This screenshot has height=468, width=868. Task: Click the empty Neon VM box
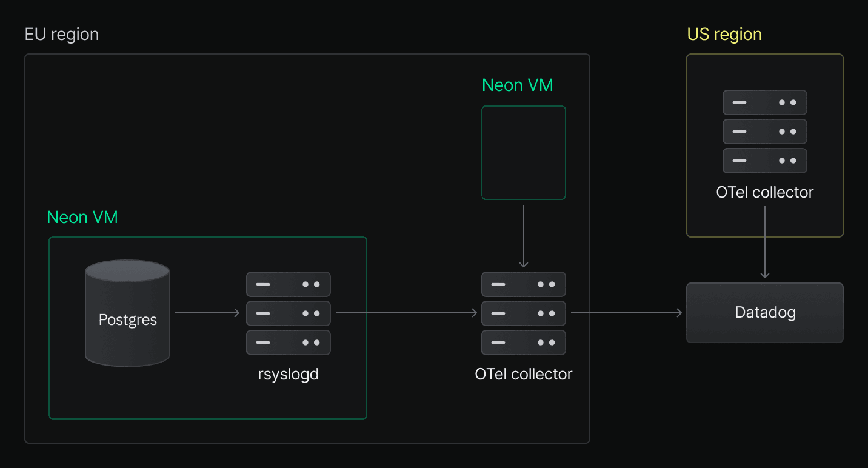(x=524, y=153)
